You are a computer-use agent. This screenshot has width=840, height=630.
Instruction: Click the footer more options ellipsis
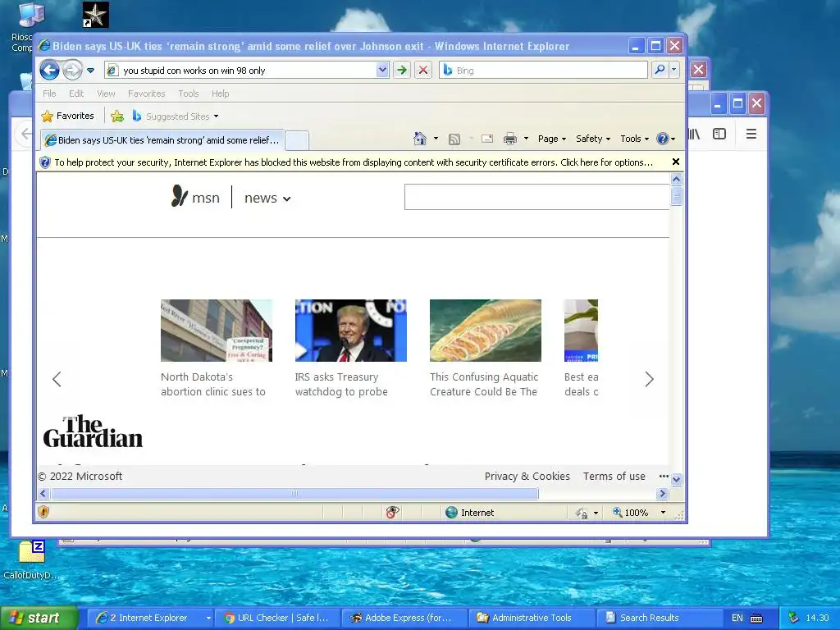(x=664, y=477)
